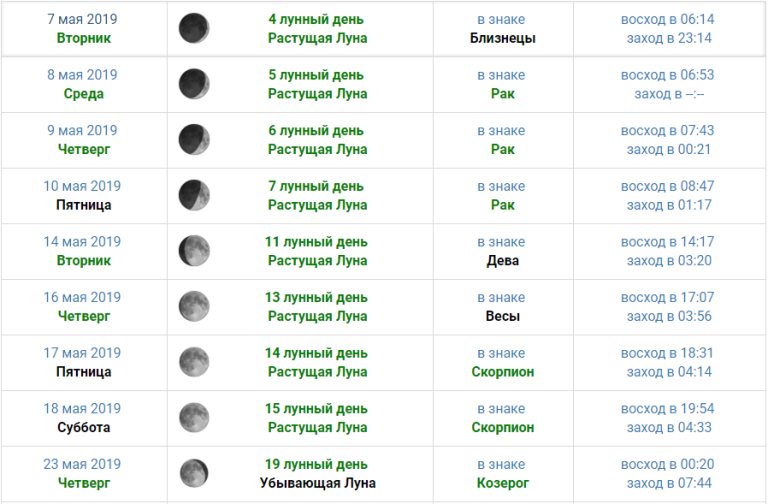Open the moon image for 14 мая 2019

click(193, 250)
